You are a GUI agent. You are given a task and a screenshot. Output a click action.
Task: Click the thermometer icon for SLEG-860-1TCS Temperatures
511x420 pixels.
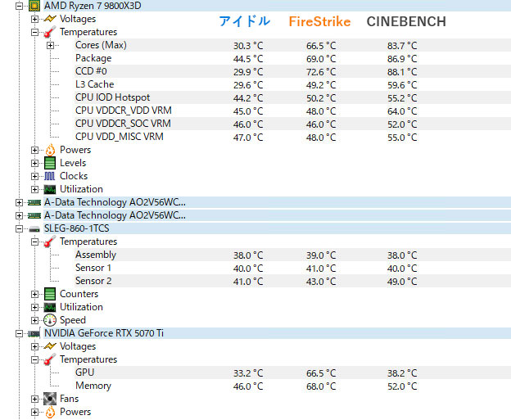[49, 242]
